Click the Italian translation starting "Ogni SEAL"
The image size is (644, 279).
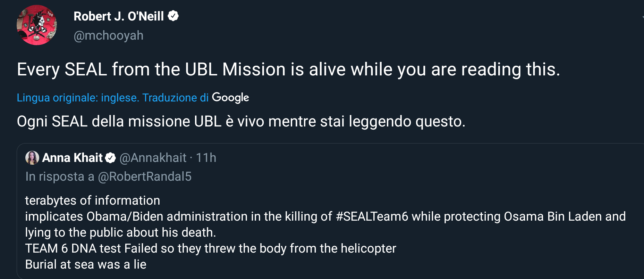tap(241, 122)
